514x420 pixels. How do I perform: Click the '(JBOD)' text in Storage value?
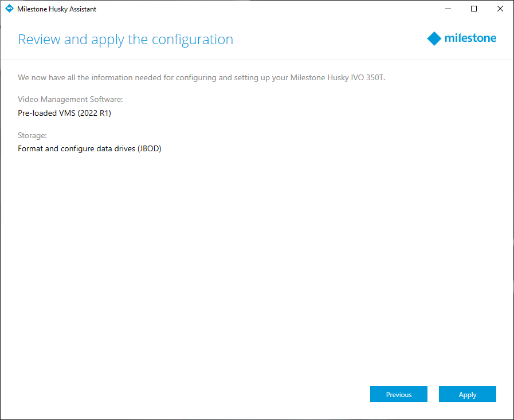tap(150, 149)
